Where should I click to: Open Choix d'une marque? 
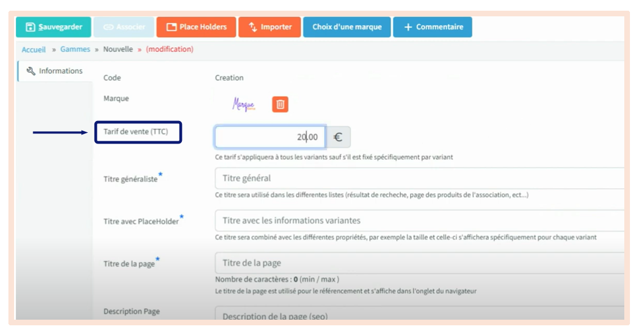pos(346,27)
